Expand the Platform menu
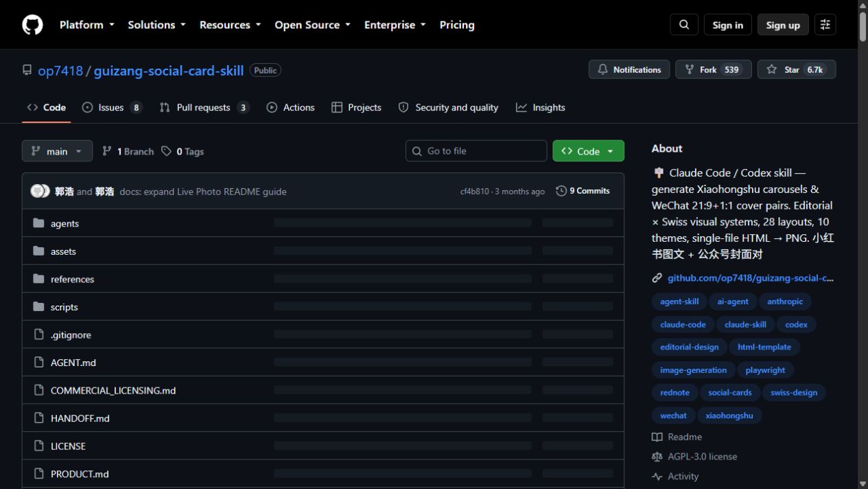The width and height of the screenshot is (868, 489). pos(86,25)
